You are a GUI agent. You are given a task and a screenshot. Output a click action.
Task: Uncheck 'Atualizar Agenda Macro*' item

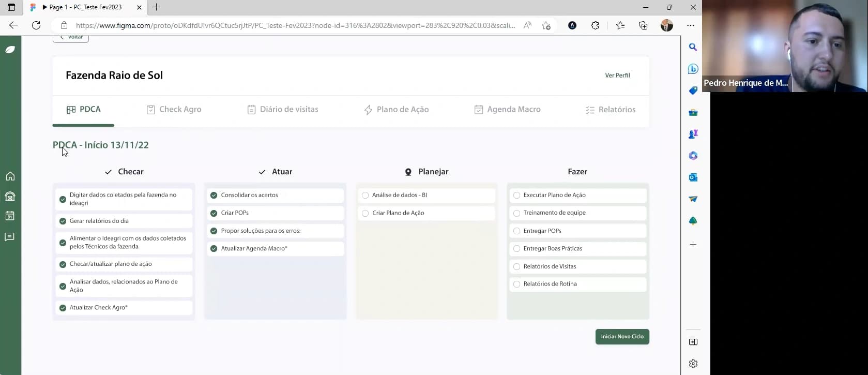(x=214, y=249)
